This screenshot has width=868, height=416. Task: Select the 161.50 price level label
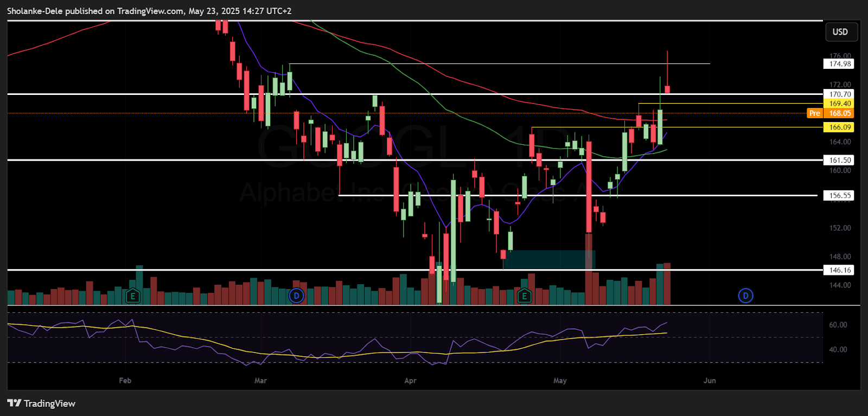point(839,160)
